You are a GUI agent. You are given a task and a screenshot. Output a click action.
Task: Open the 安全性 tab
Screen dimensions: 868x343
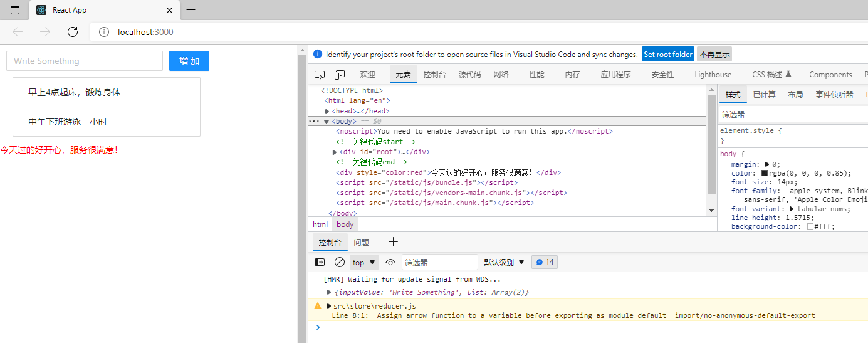tap(662, 75)
